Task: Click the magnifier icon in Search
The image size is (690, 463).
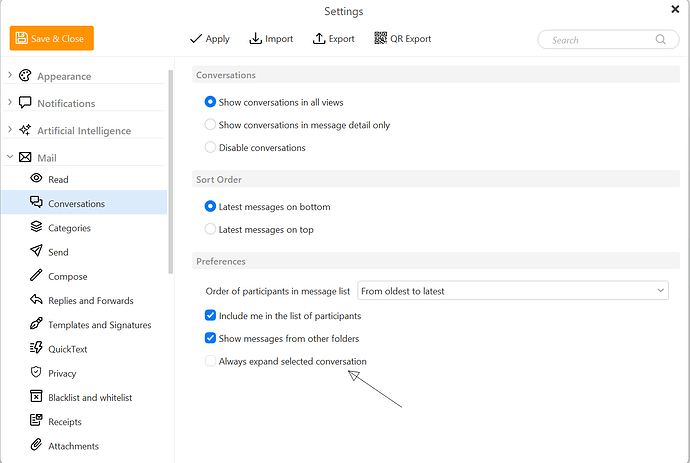Action: [x=661, y=40]
